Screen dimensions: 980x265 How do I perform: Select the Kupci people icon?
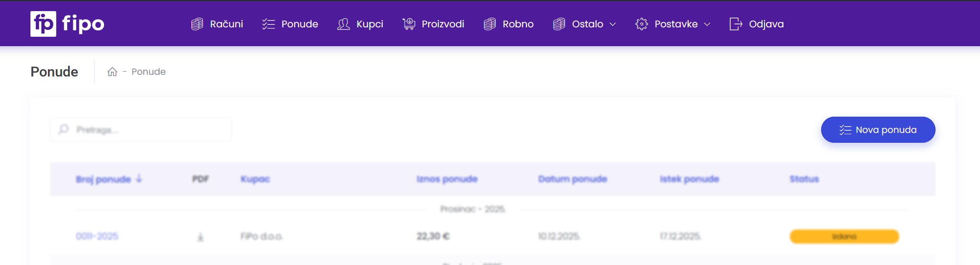343,24
